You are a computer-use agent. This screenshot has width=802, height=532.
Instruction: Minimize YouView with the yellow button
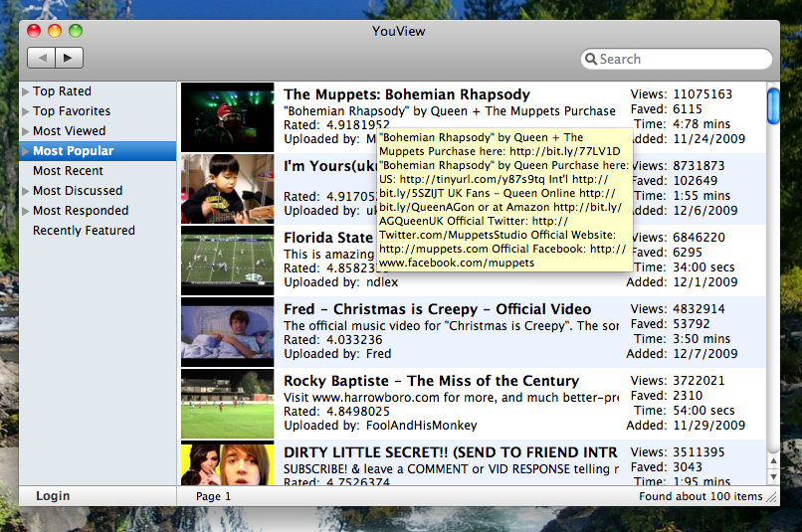(55, 31)
